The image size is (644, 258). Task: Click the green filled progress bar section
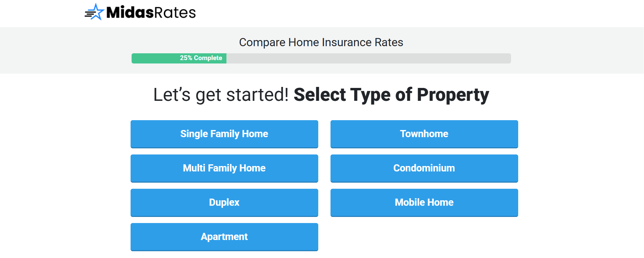point(155,58)
